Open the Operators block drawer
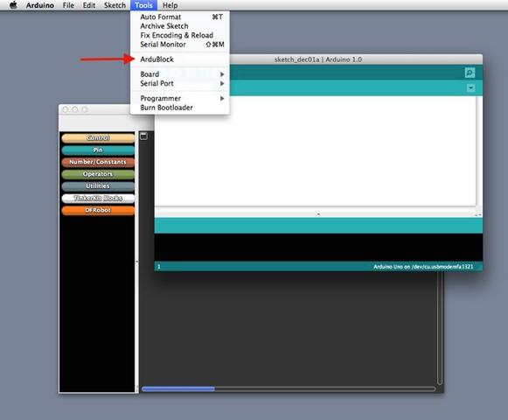Viewport: 508px width, 420px height. (x=98, y=174)
